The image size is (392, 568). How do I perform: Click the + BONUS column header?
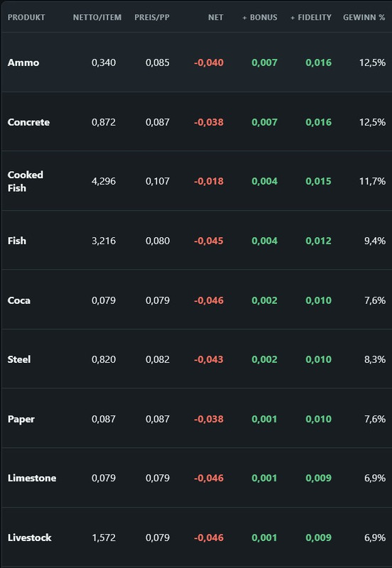coord(260,17)
